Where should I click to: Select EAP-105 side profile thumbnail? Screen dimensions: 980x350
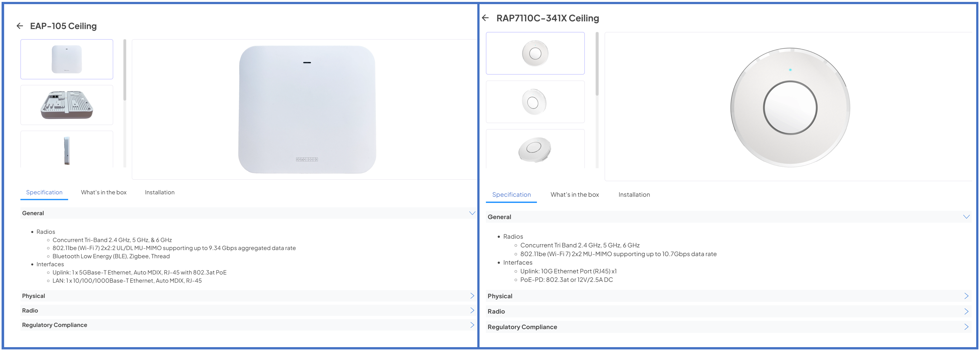pyautogui.click(x=67, y=150)
